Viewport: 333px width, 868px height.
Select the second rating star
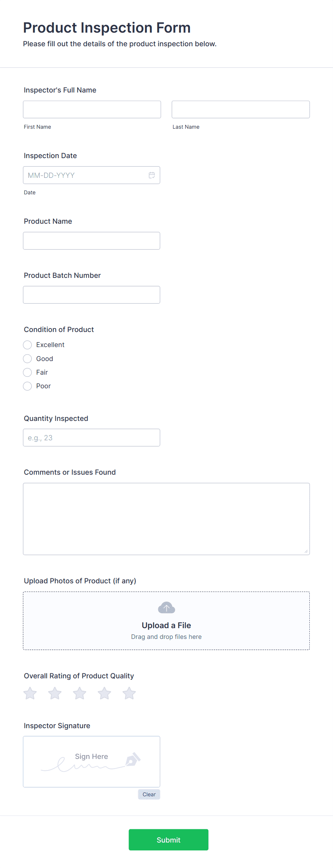[55, 693]
